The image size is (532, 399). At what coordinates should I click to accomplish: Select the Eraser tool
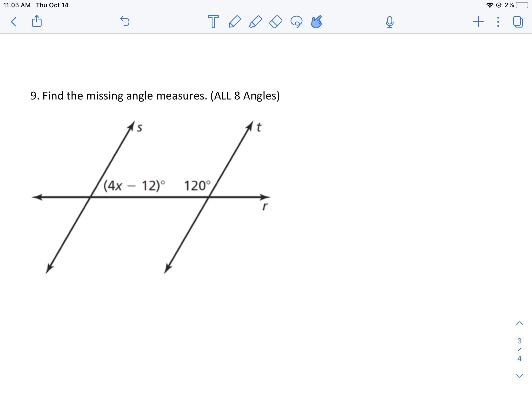(276, 22)
